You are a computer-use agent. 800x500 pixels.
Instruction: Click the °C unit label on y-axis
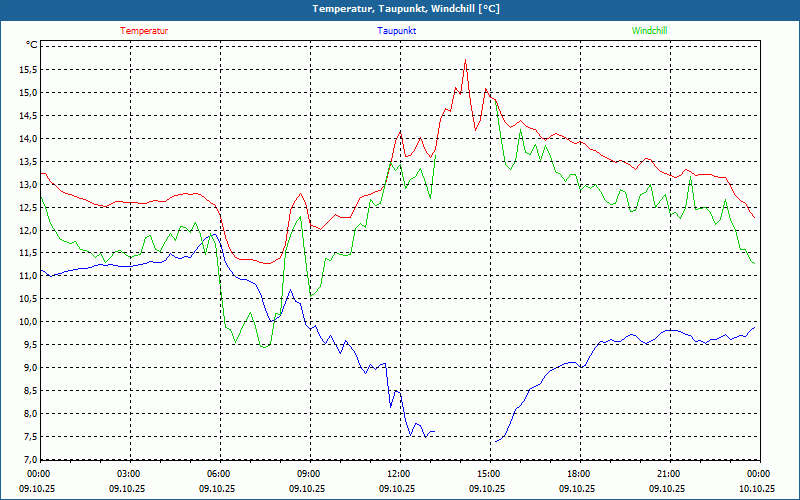coord(32,45)
